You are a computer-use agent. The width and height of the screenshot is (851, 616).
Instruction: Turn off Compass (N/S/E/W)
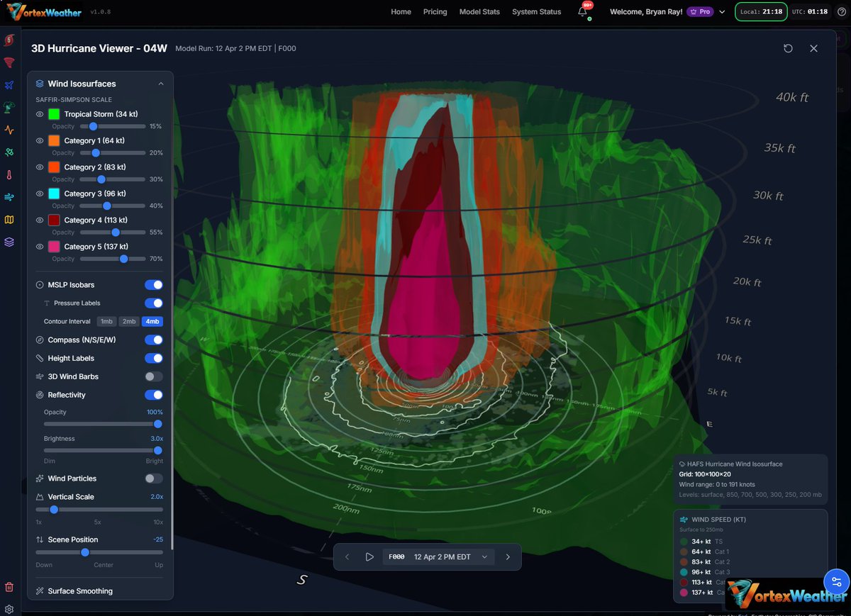(154, 340)
